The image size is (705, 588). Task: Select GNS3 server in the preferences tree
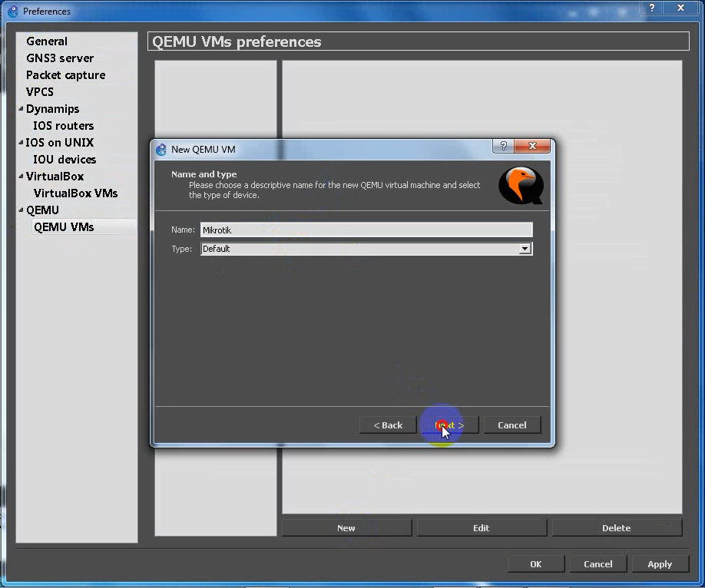point(60,58)
